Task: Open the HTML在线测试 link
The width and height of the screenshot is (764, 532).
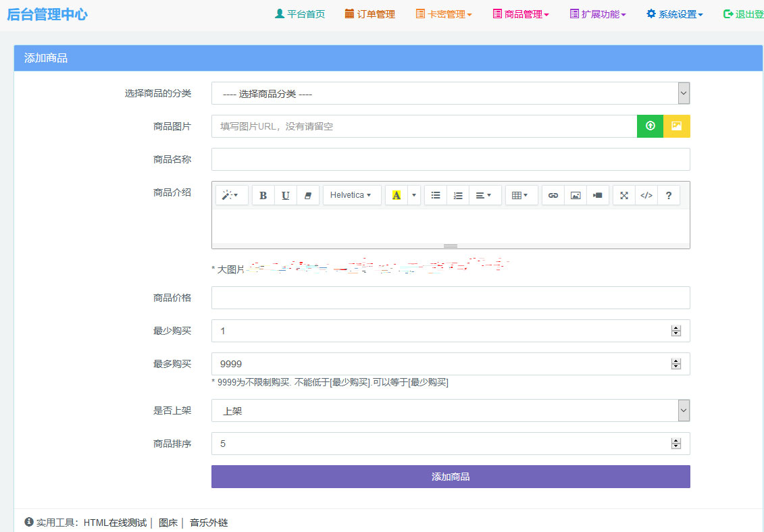Action: click(115, 523)
